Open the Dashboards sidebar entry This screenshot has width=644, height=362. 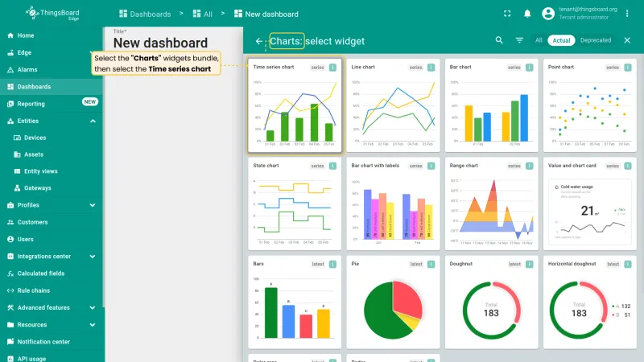[x=51, y=87]
